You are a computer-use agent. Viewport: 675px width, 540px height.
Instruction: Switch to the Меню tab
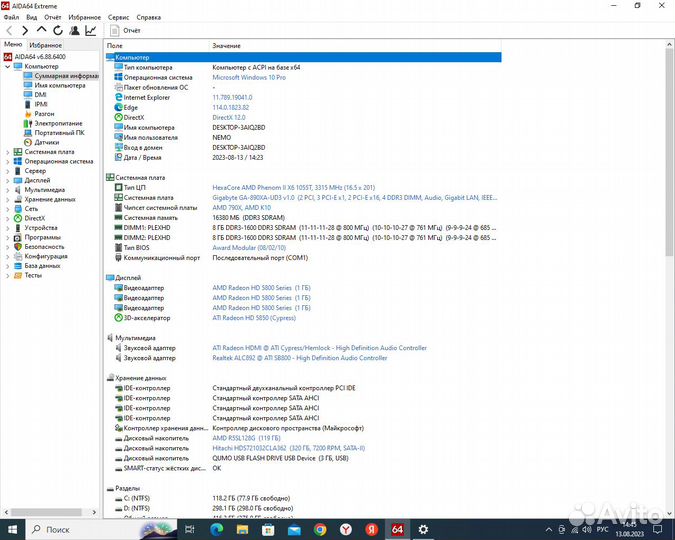point(13,44)
